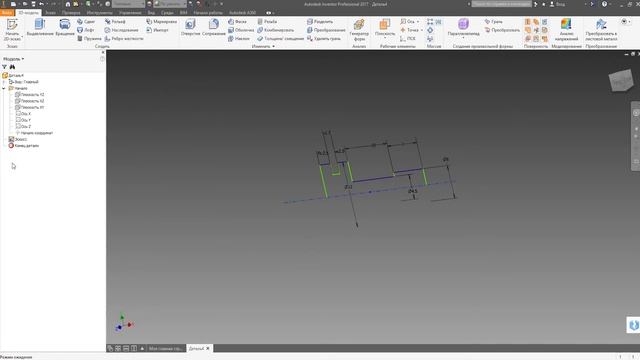Select Начало координат in the tree
This screenshot has height=360, width=640.
[x=34, y=133]
